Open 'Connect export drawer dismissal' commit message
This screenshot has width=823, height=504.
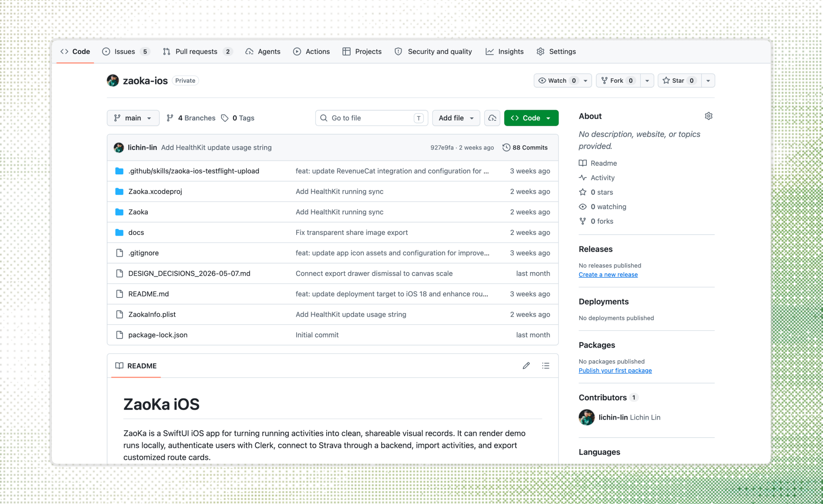[x=374, y=273]
